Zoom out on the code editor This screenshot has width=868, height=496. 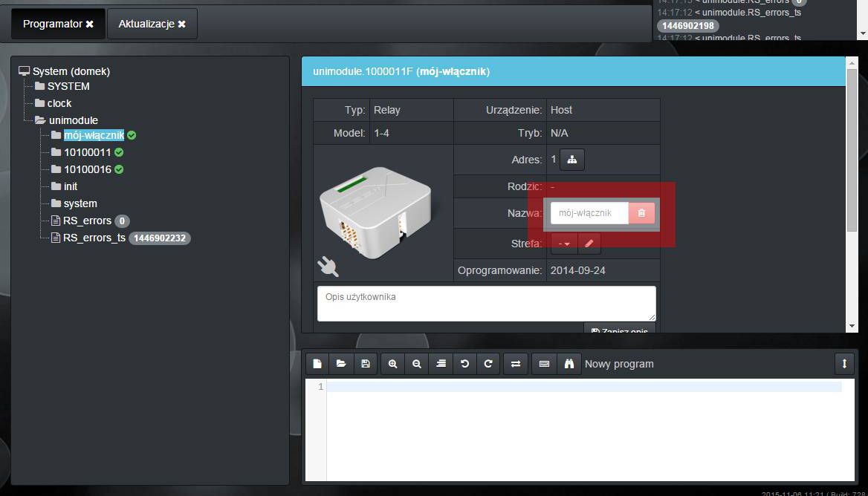tap(417, 364)
